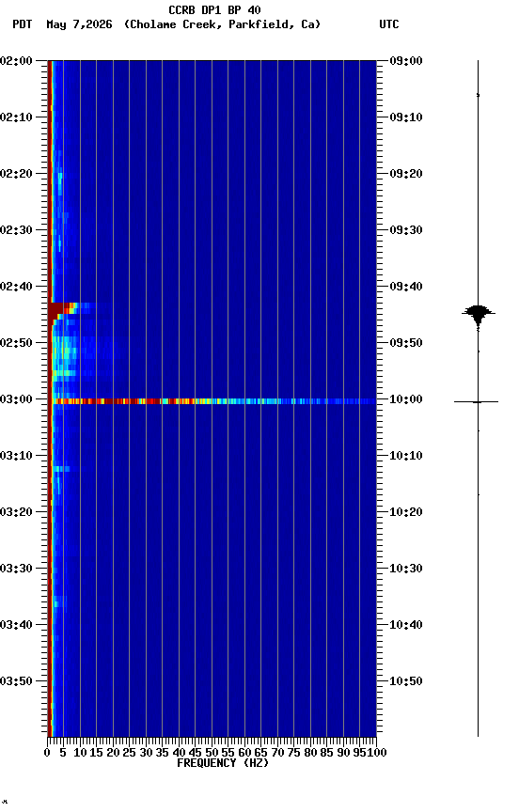Click the date text 'May 7,2026'

(79, 24)
